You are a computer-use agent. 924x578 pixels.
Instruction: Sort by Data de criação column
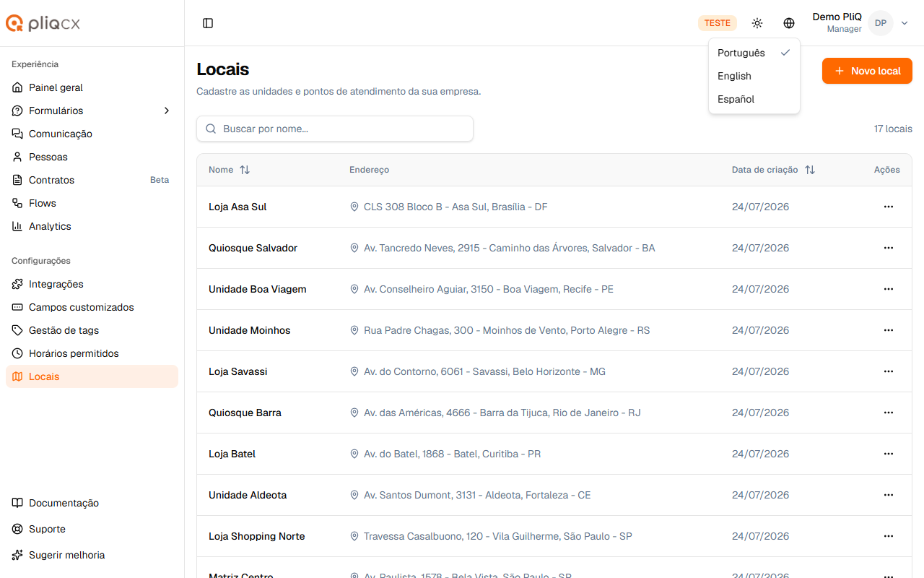pos(773,170)
